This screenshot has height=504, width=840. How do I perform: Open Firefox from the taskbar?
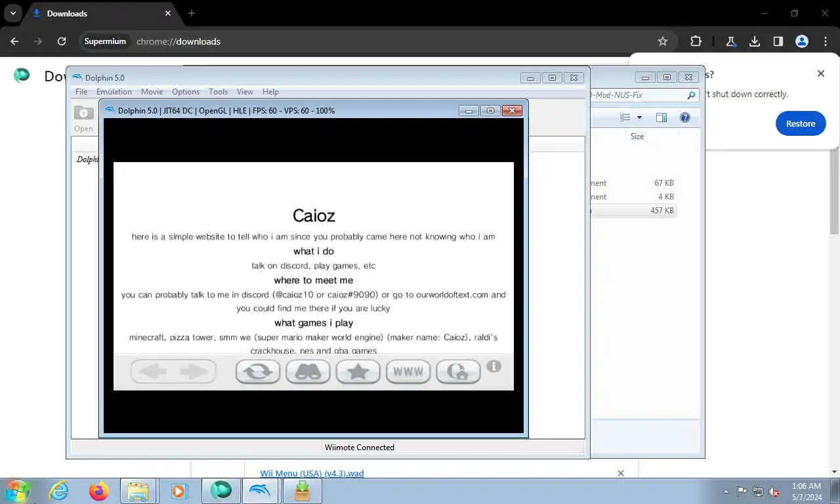click(99, 491)
